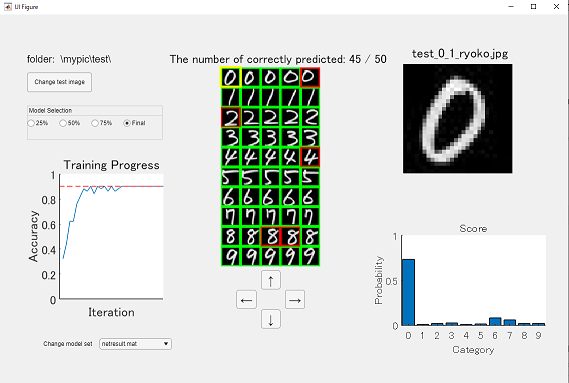Viewport: 569px width, 383px height.
Task: Choose the 75% model radio button
Action: click(95, 123)
